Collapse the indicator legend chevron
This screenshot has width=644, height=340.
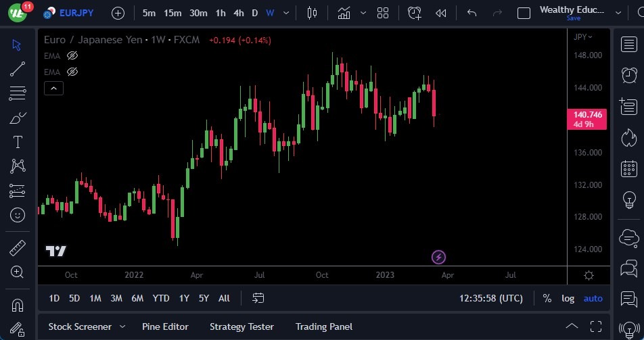click(x=53, y=88)
